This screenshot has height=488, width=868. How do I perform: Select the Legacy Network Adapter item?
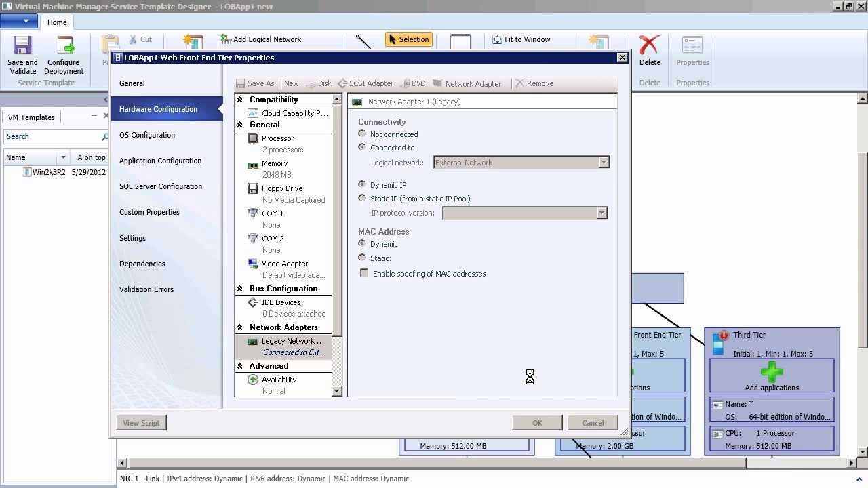(283, 346)
